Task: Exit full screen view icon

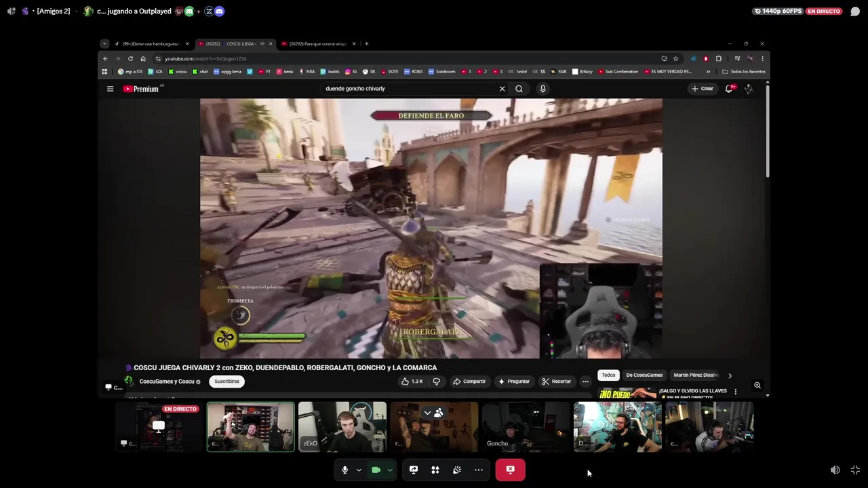Action: click(855, 470)
